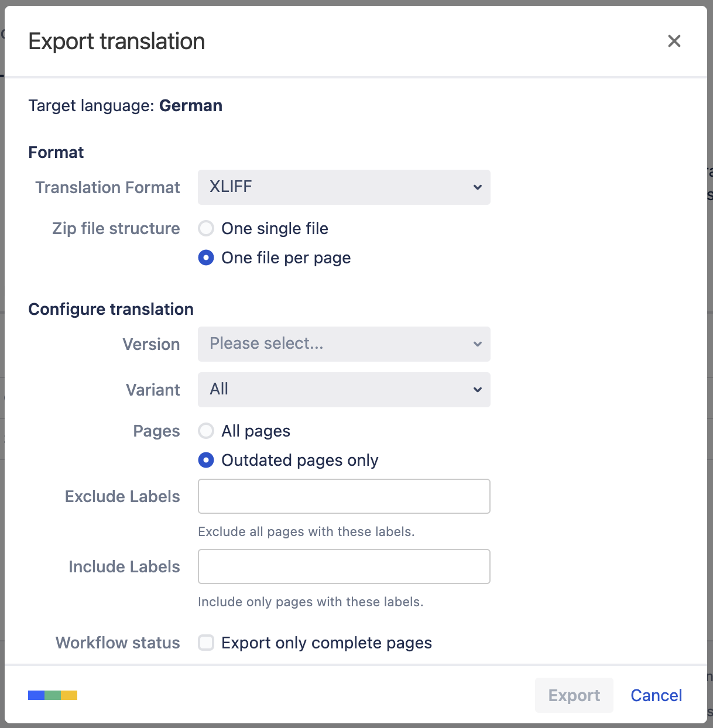Screen dimensions: 713x728
Task: Click into the Include Labels input box
Action: [344, 566]
